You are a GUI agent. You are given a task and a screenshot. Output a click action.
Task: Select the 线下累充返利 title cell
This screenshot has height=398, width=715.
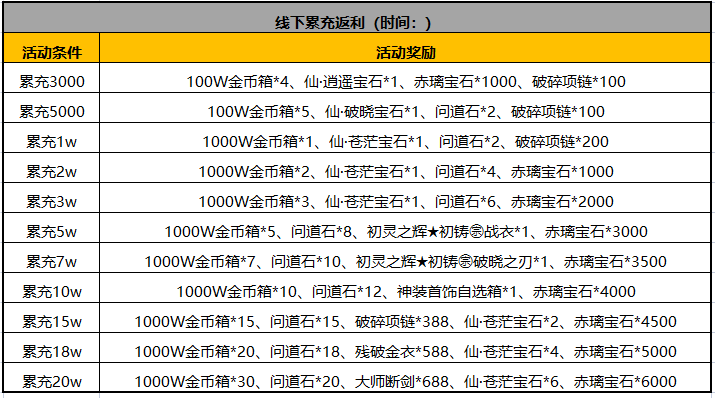tap(357, 18)
